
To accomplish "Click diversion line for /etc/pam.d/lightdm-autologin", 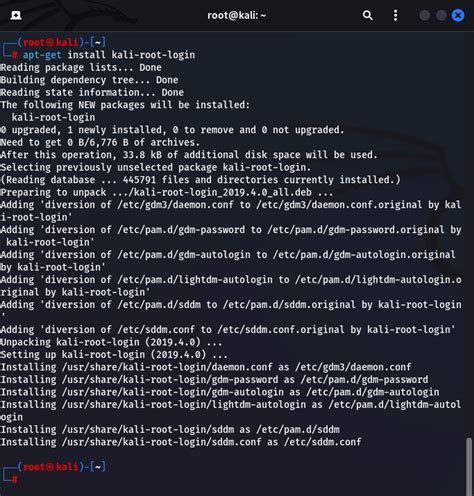I will point(231,286).
